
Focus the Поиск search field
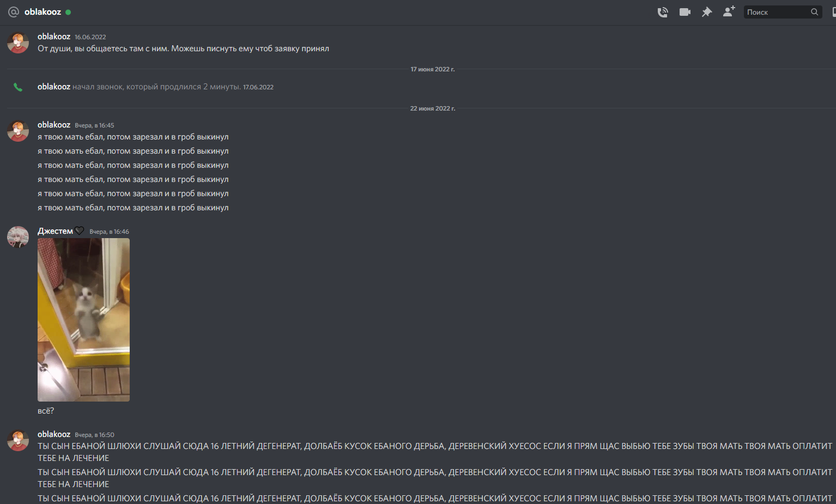click(x=777, y=12)
